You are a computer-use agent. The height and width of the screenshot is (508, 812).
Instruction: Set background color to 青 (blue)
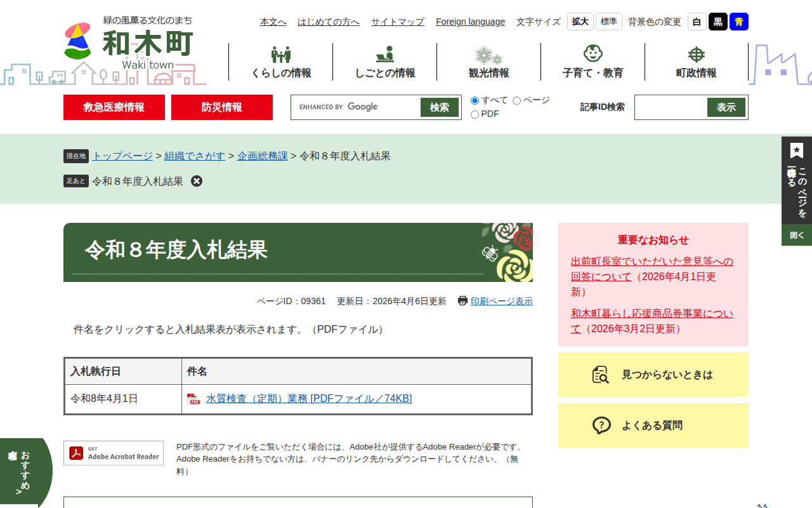click(738, 21)
